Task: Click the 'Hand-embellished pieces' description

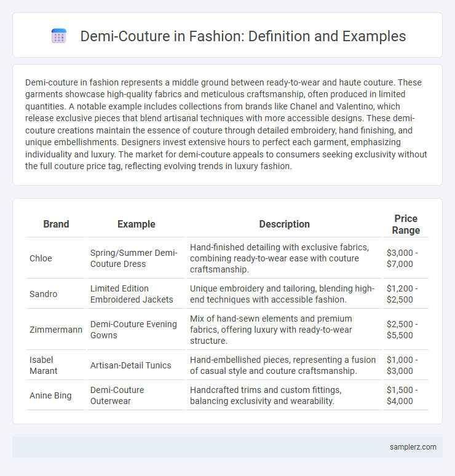Action: (285, 365)
